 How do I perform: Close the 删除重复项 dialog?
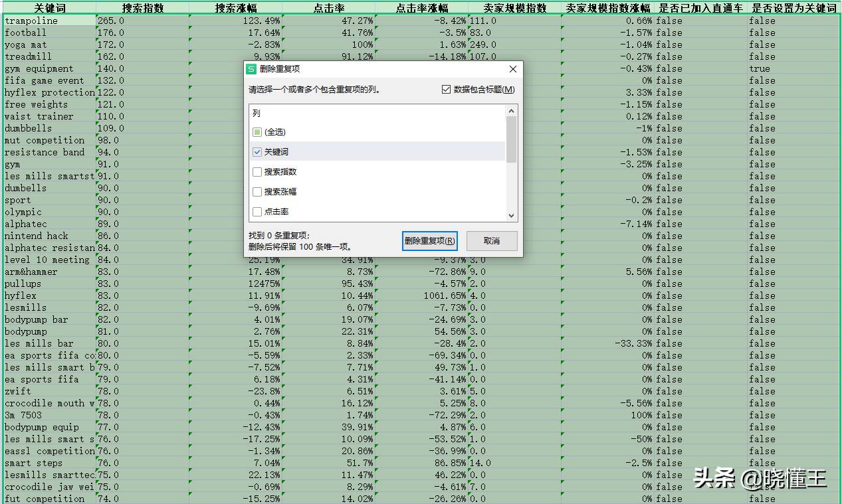[512, 69]
